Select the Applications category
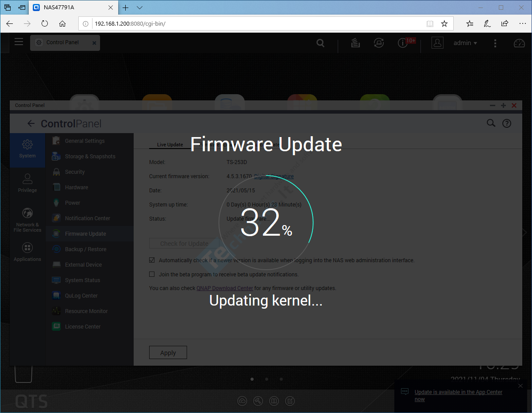This screenshot has width=532, height=413. (27, 252)
